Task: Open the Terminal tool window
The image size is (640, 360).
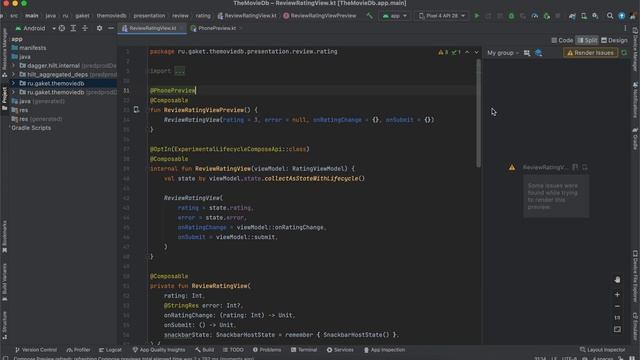Action: [x=304, y=350]
